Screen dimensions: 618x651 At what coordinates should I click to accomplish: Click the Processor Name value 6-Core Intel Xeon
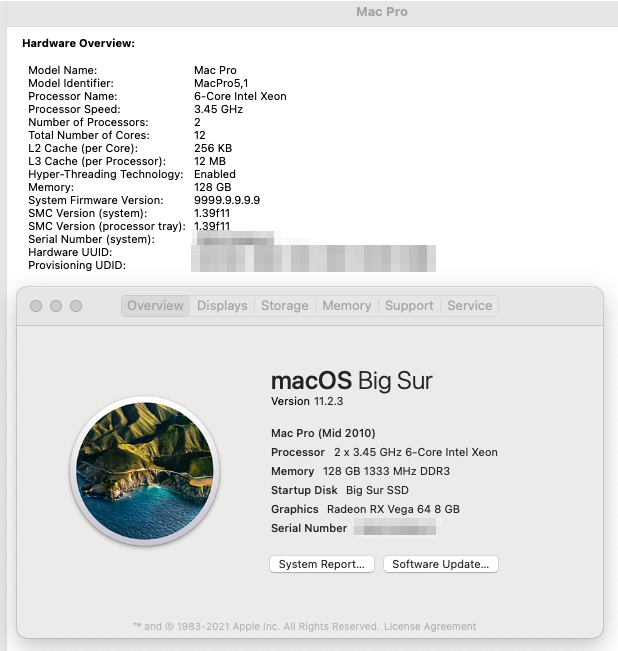240,96
